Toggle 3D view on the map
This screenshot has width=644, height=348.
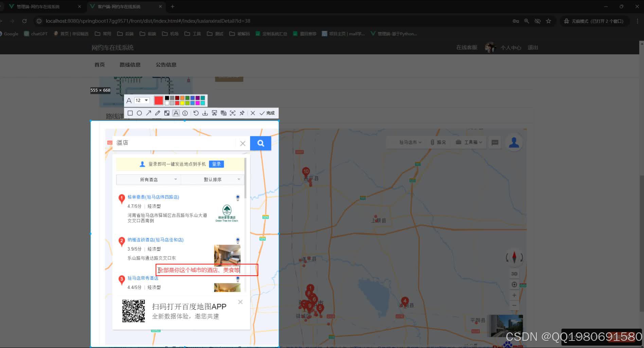514,274
